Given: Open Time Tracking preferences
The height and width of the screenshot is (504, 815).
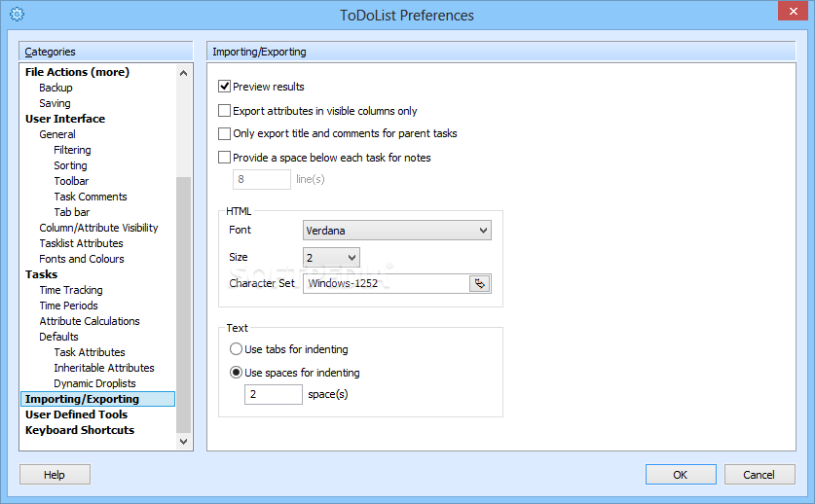Looking at the screenshot, I should pyautogui.click(x=71, y=291).
